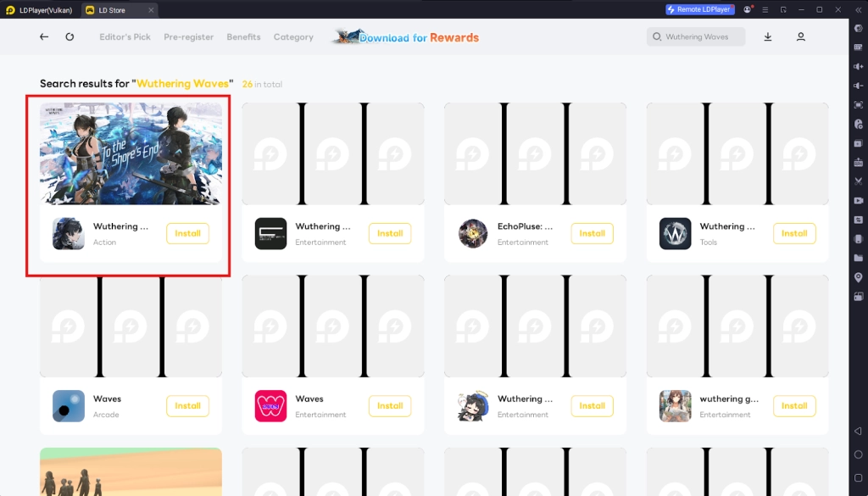Open the hamburger menu in the title bar

point(765,9)
